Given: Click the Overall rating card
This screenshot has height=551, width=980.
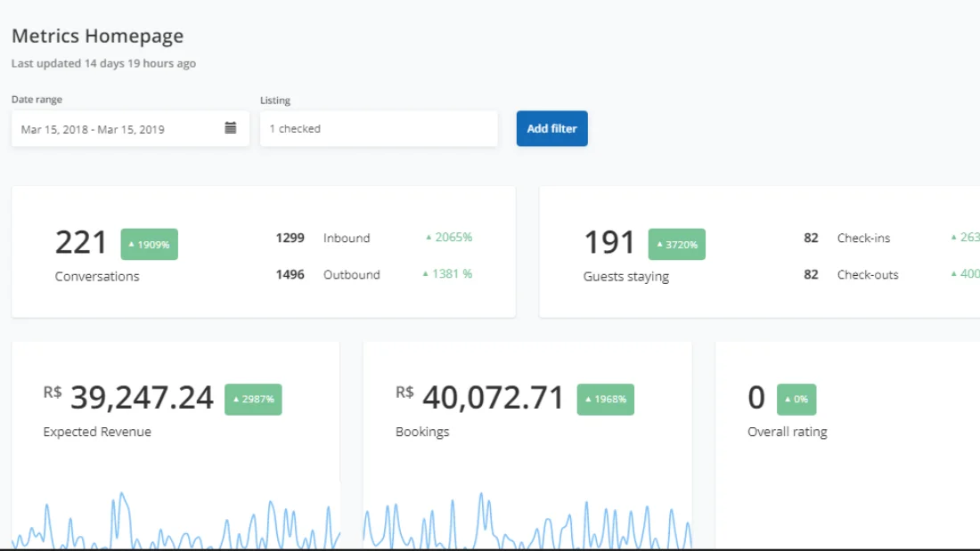Looking at the screenshot, I should tap(847, 445).
